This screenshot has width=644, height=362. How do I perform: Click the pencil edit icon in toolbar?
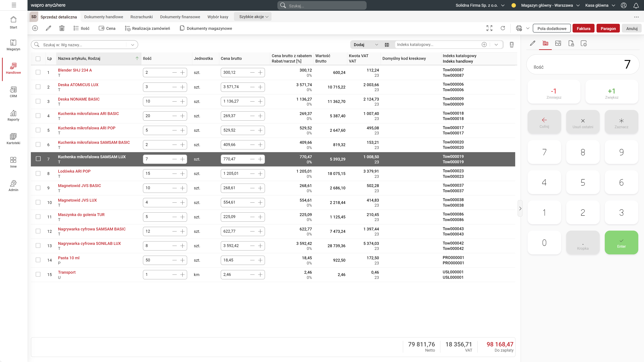coord(48,28)
